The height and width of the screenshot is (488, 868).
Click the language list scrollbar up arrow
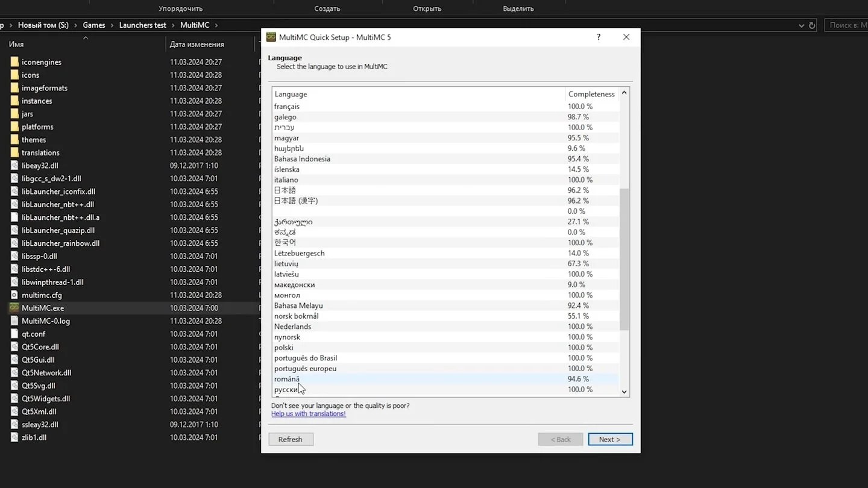pos(624,93)
